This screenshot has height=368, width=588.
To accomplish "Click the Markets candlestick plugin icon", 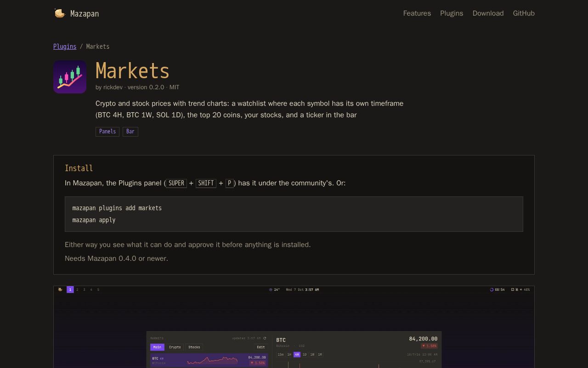I will coord(70,77).
